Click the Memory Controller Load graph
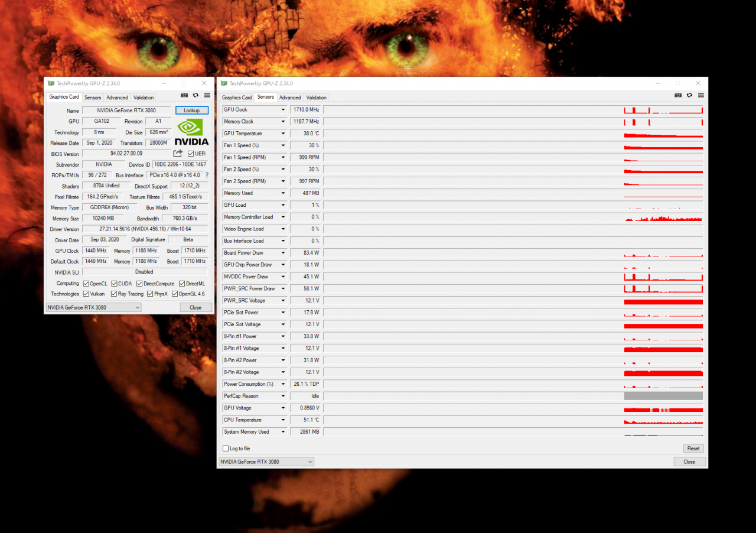 point(513,217)
